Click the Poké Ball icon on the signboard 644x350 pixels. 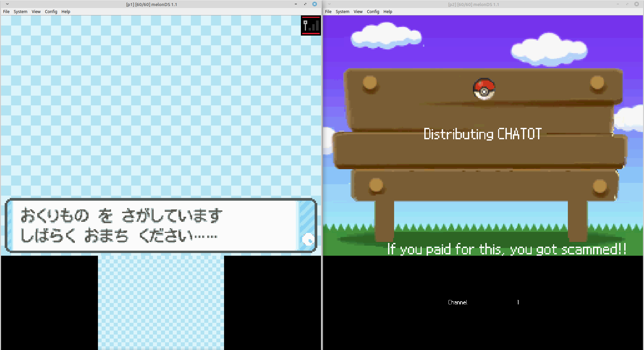[x=484, y=89]
